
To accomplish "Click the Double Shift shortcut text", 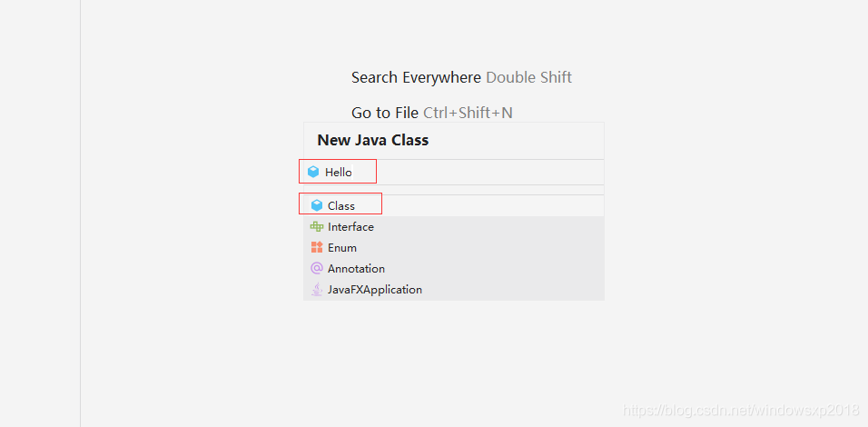I will pos(528,77).
